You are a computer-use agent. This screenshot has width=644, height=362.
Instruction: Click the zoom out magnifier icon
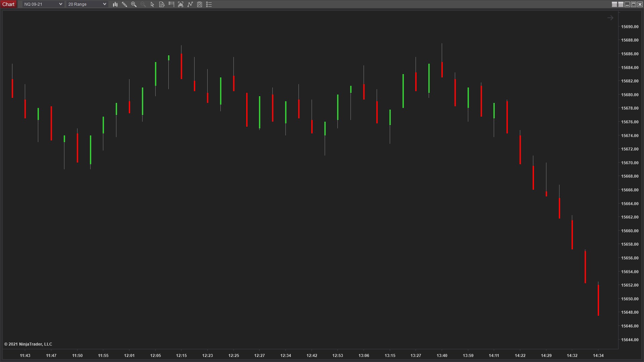click(143, 4)
